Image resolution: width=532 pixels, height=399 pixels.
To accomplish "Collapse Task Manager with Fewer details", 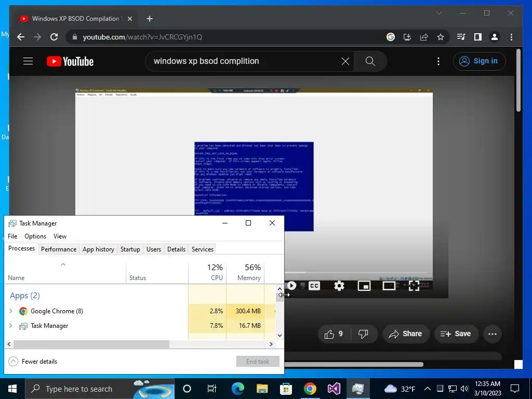I will (33, 362).
